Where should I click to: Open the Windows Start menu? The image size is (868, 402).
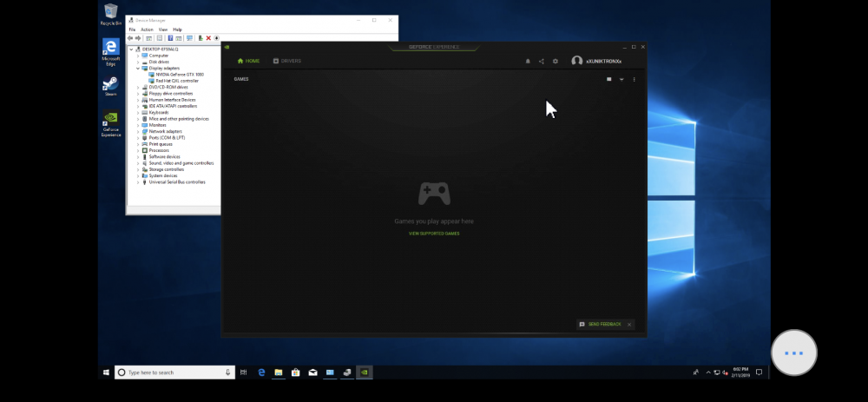(x=106, y=372)
